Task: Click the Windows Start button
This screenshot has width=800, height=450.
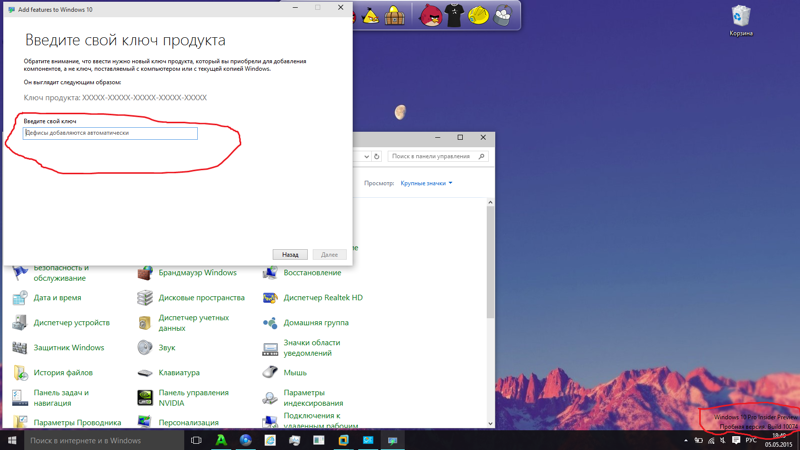Action: point(12,440)
